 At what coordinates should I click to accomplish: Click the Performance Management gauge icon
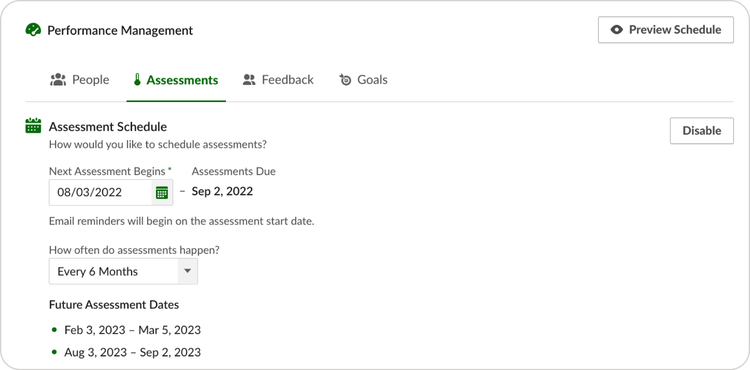[33, 30]
